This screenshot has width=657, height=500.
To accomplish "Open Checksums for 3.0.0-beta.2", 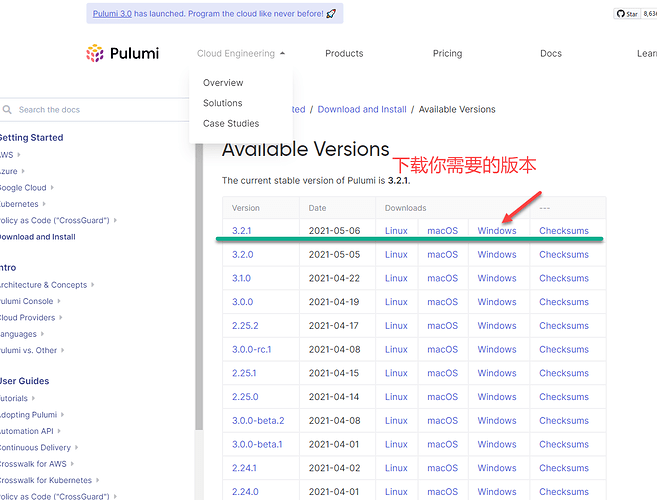I will (x=564, y=421).
